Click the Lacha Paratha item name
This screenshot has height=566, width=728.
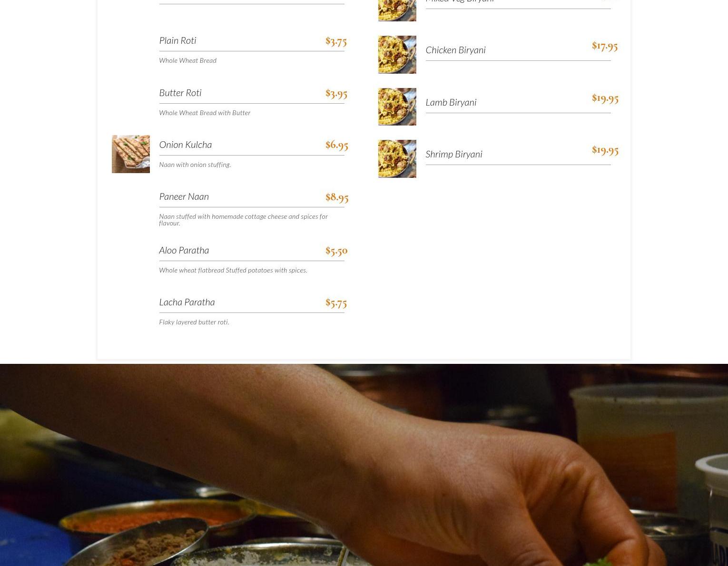coord(187,302)
